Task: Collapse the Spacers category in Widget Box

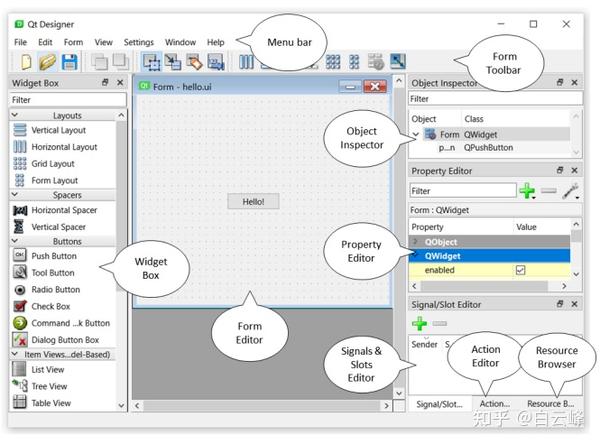Action: [x=15, y=194]
